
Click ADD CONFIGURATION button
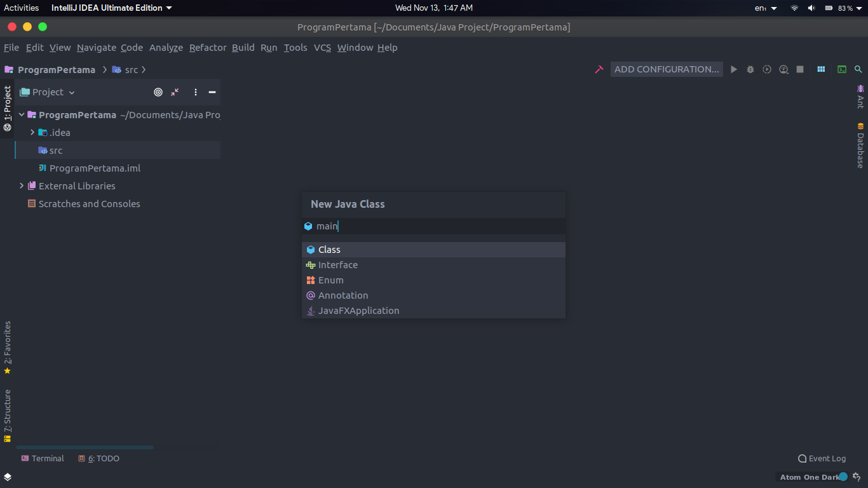(667, 69)
